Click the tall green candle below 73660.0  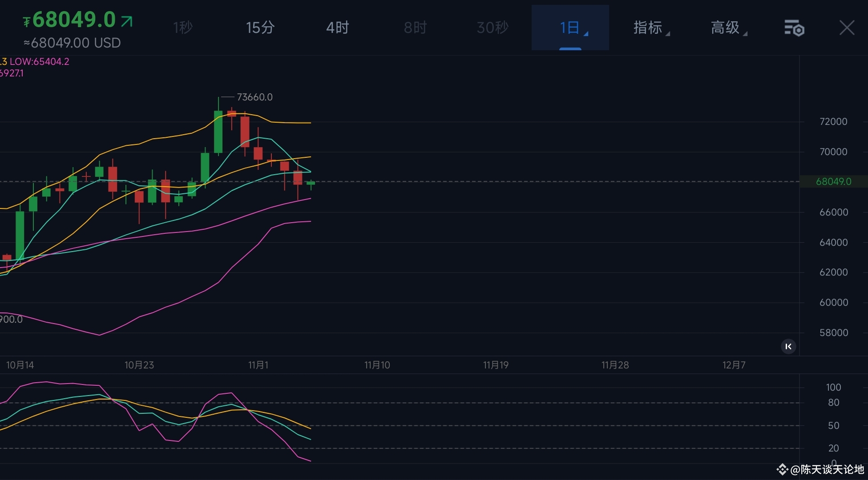coord(218,132)
